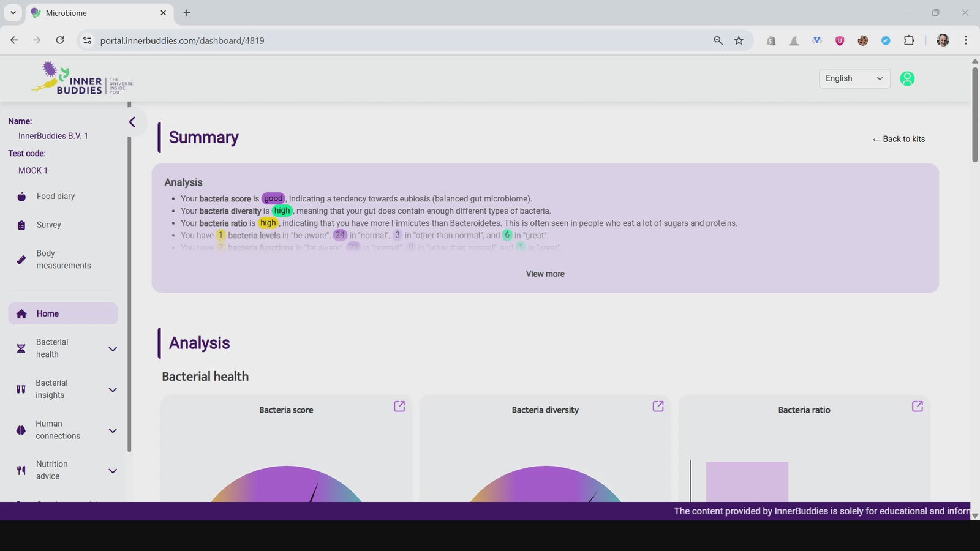Expand the Bacterial health menu
The height and width of the screenshot is (551, 980).
[x=113, y=349]
